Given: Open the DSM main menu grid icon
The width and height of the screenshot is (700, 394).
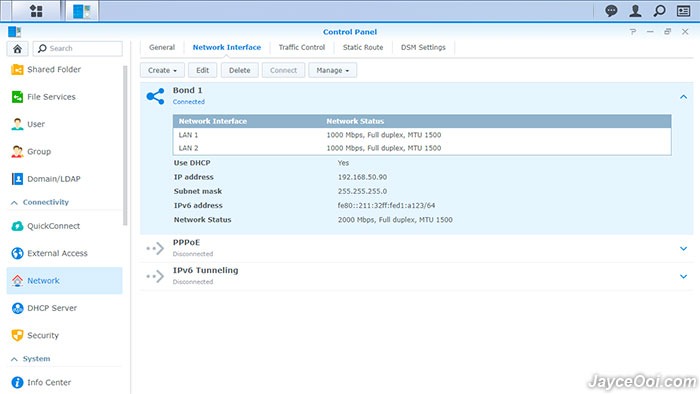Looking at the screenshot, I should 36,11.
